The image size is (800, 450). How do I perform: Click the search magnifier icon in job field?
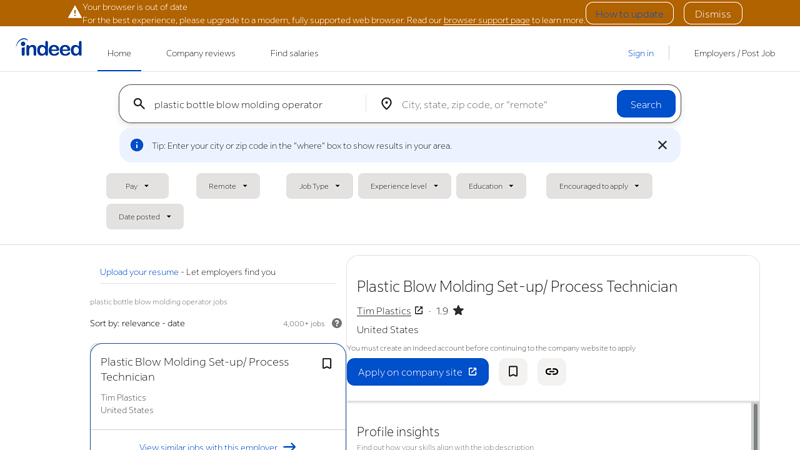click(139, 104)
